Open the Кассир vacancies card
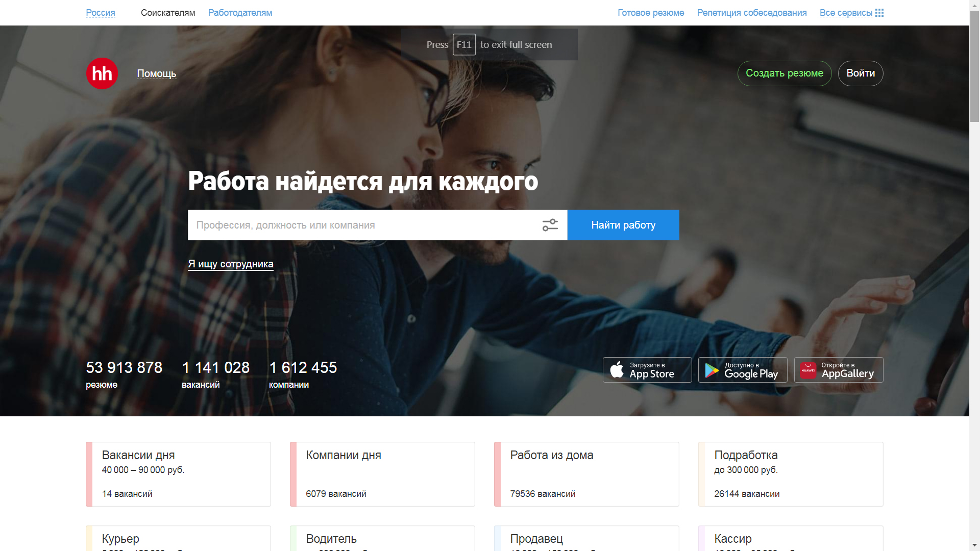Viewport: 980px width, 551px height. 791,538
